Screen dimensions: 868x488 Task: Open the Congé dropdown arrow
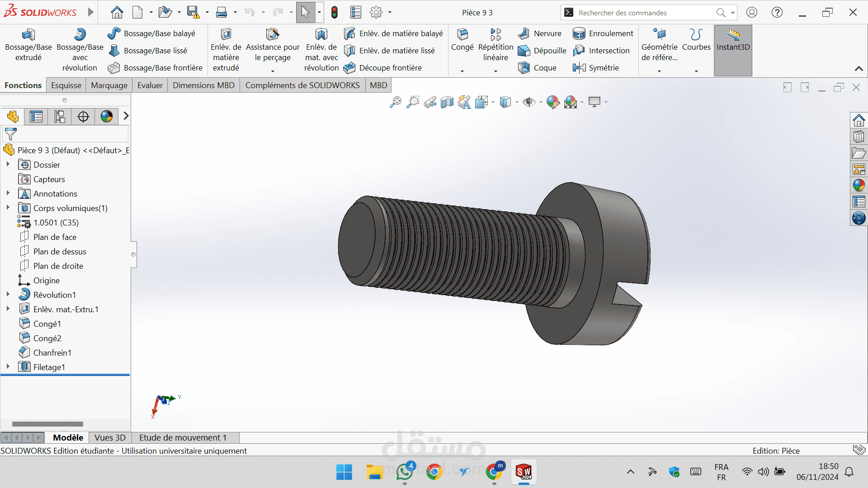tap(462, 71)
